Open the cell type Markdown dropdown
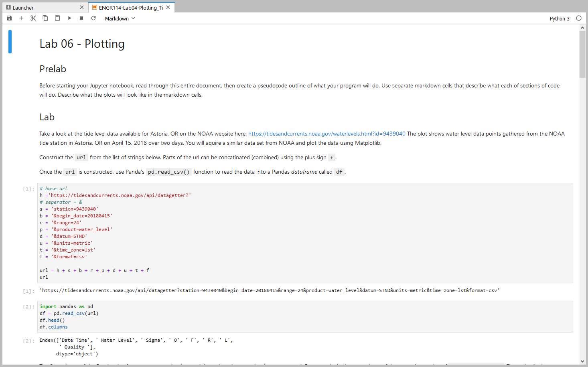The height and width of the screenshot is (367, 588). coord(120,18)
